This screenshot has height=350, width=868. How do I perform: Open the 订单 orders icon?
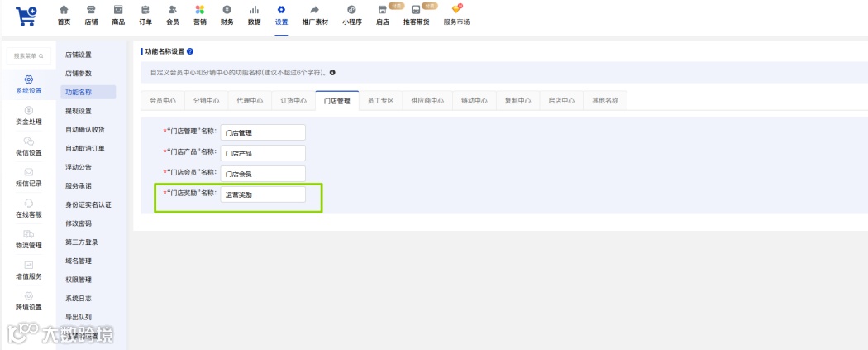click(x=145, y=10)
